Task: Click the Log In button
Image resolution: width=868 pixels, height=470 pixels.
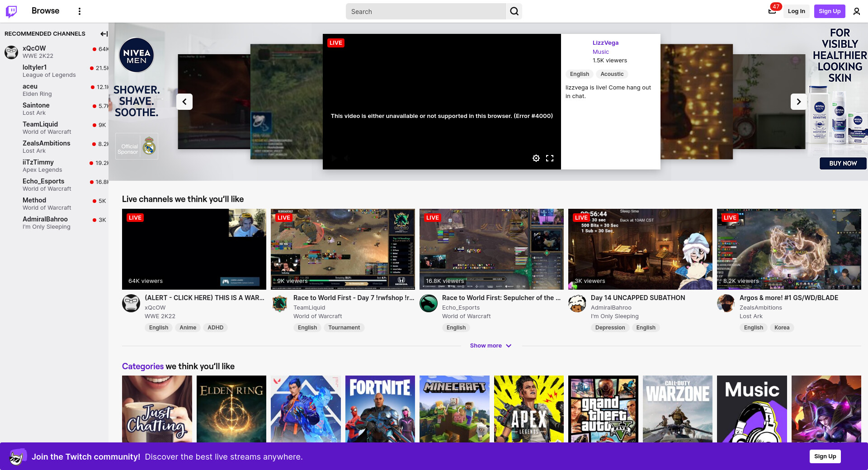Action: (x=796, y=11)
